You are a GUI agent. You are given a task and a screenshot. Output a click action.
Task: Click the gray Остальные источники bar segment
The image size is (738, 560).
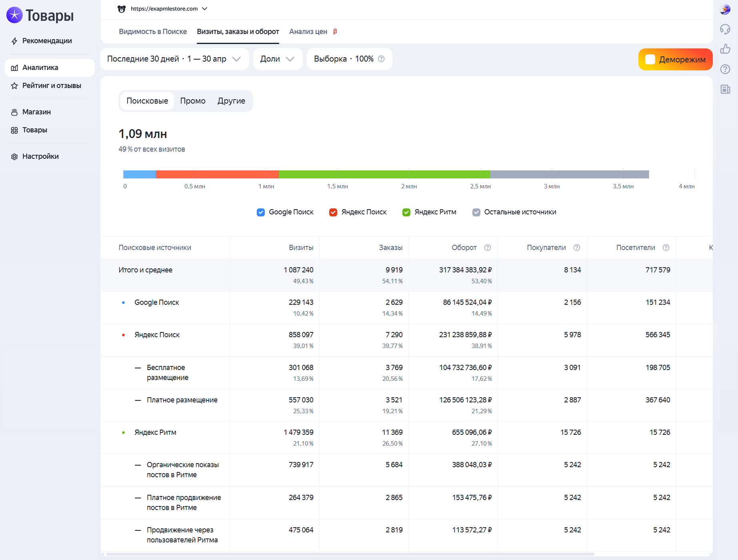[x=570, y=174]
